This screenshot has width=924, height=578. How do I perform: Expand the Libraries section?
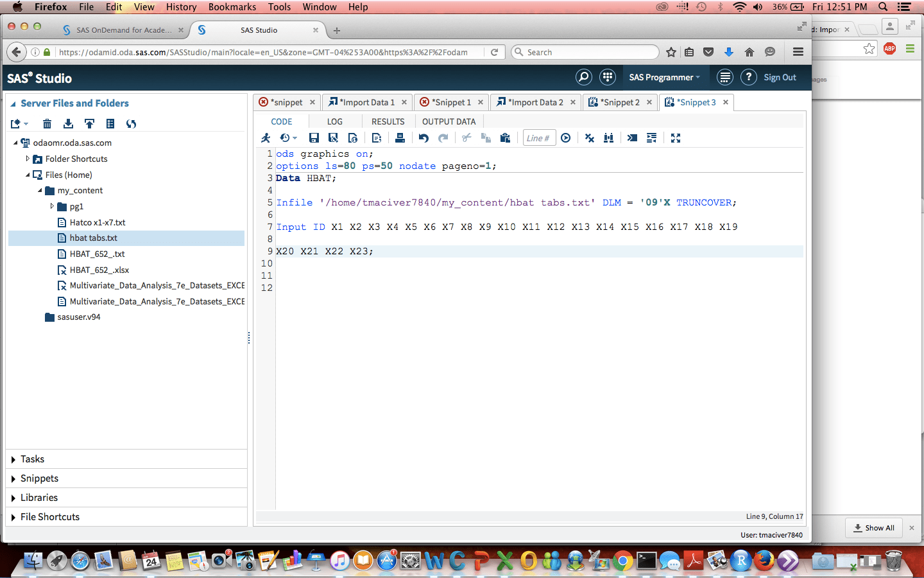pyautogui.click(x=40, y=497)
